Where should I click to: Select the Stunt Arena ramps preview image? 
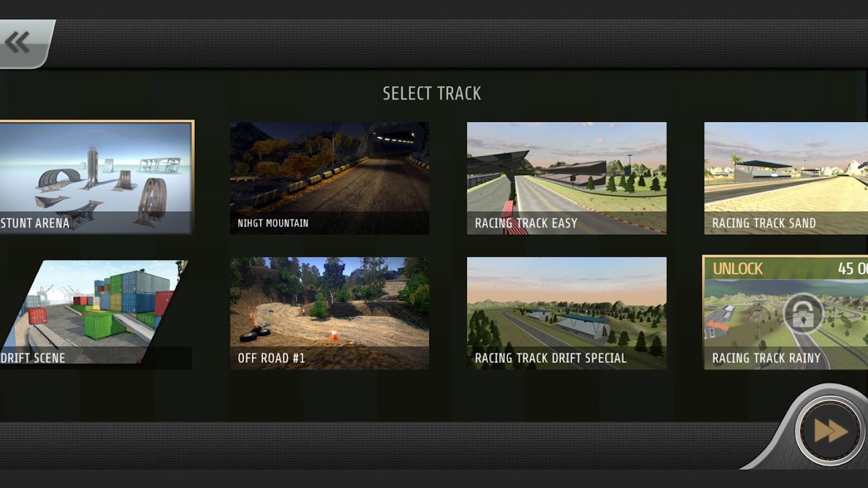click(x=96, y=178)
